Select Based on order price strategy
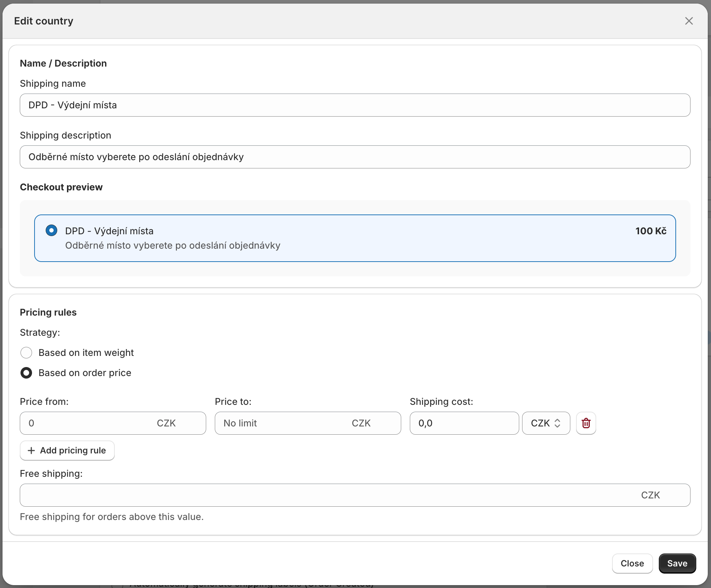The height and width of the screenshot is (588, 711). click(x=26, y=373)
